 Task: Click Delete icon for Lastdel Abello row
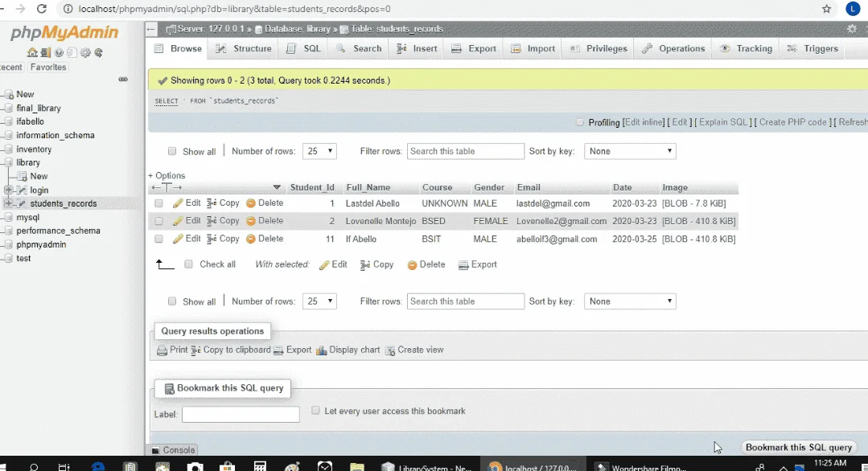(x=251, y=203)
